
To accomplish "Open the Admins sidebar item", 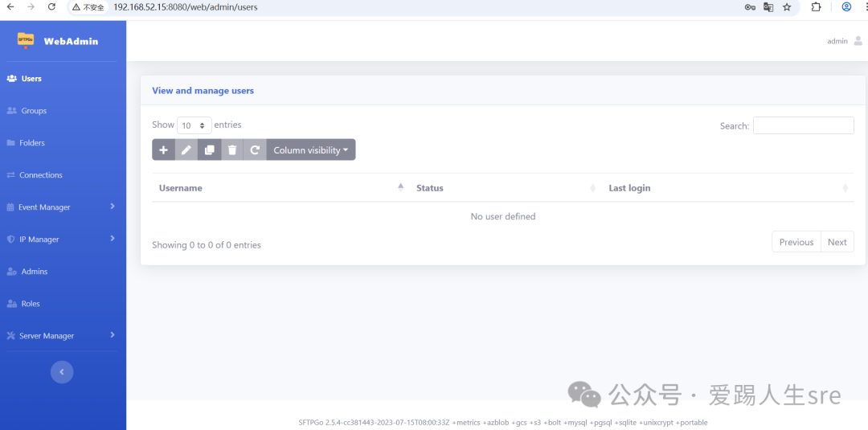I will (35, 272).
